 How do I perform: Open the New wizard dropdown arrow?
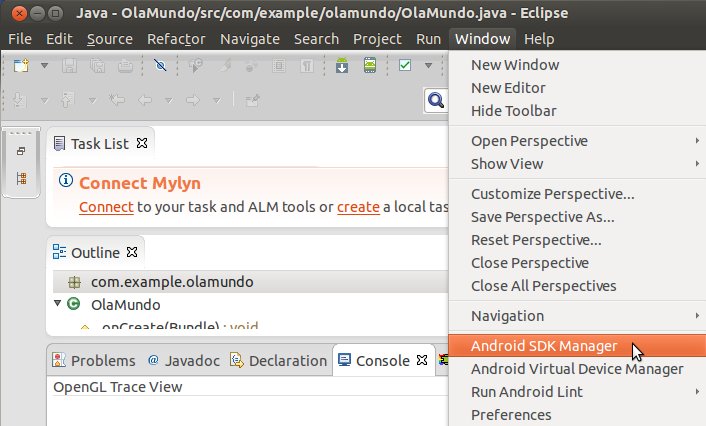pyautogui.click(x=44, y=66)
